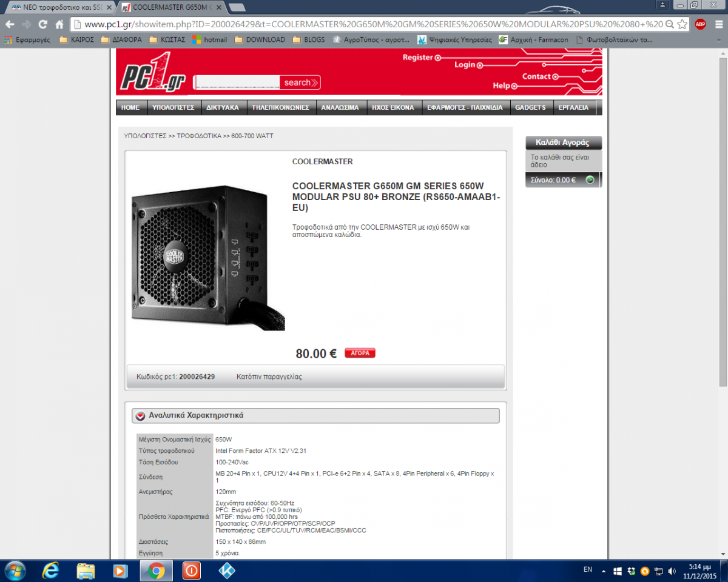
Task: Open the BLOGS bookmarks folder
Action: (309, 39)
